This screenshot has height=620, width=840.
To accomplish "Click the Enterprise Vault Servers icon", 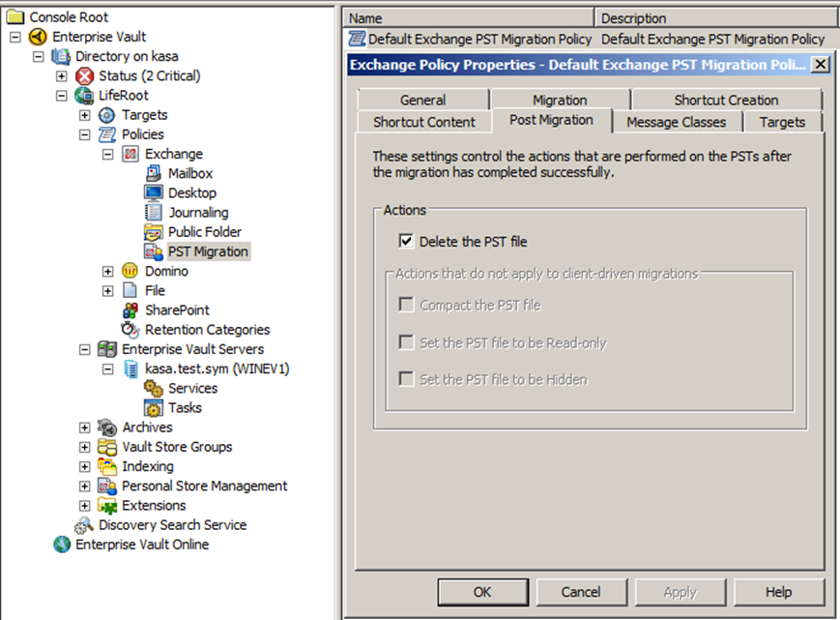I will 106,349.
